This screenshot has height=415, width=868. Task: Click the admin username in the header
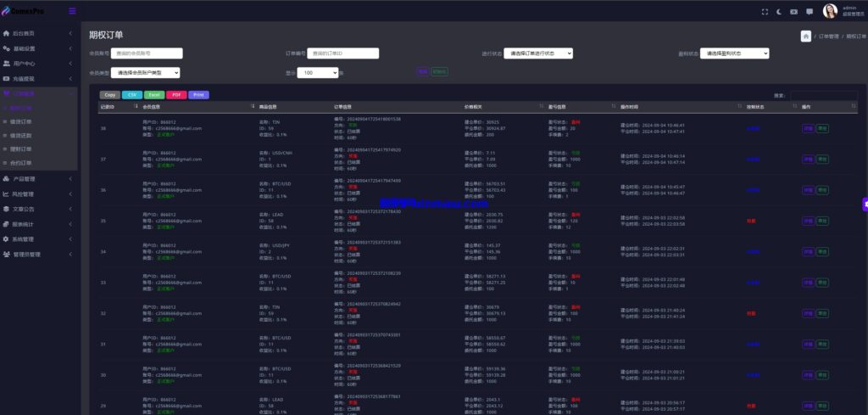tap(849, 8)
